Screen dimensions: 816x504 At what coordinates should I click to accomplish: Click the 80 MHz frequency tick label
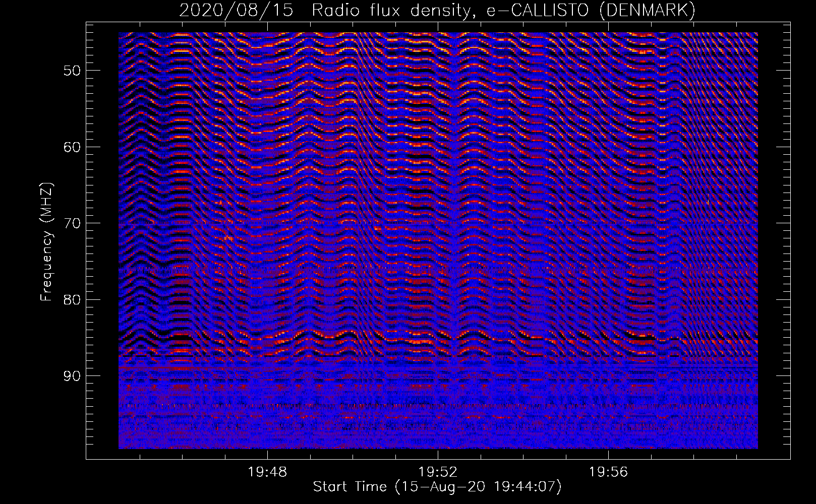click(x=72, y=300)
